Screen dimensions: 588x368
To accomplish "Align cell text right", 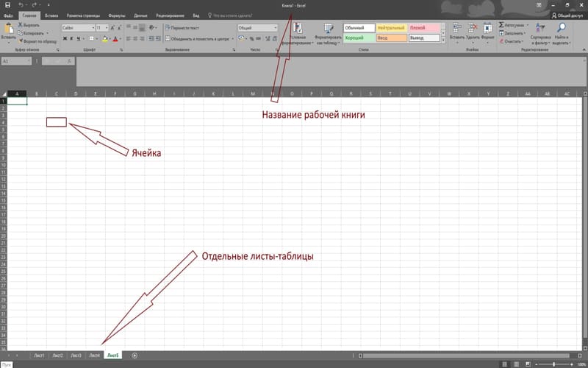I will click(142, 39).
